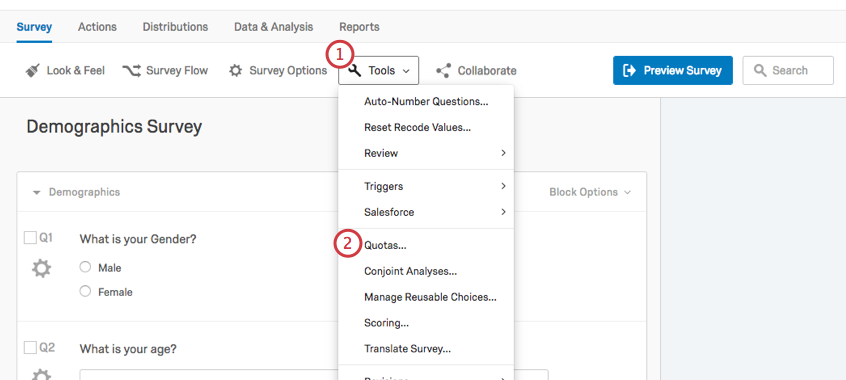
Task: Switch to the Actions tab
Action: [x=97, y=27]
